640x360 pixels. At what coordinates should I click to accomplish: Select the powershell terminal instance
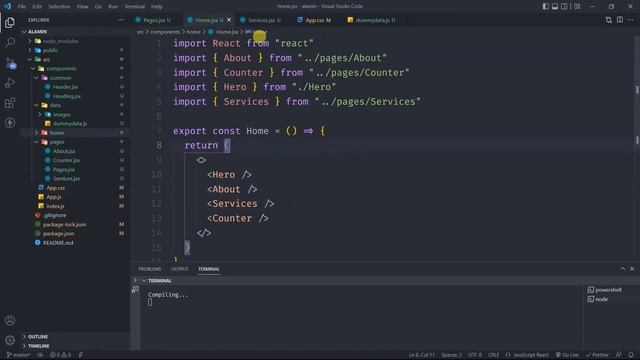(604, 290)
